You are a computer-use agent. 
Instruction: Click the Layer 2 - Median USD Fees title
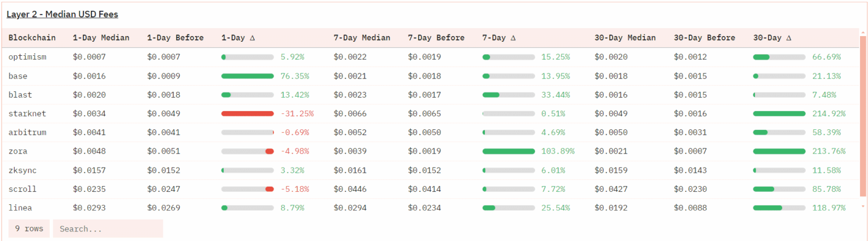[62, 14]
